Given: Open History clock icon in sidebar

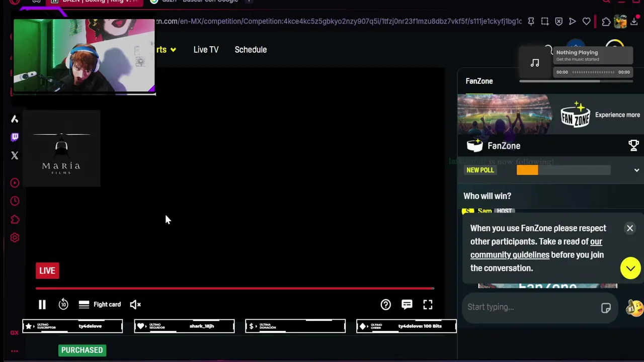Looking at the screenshot, I should (x=15, y=201).
